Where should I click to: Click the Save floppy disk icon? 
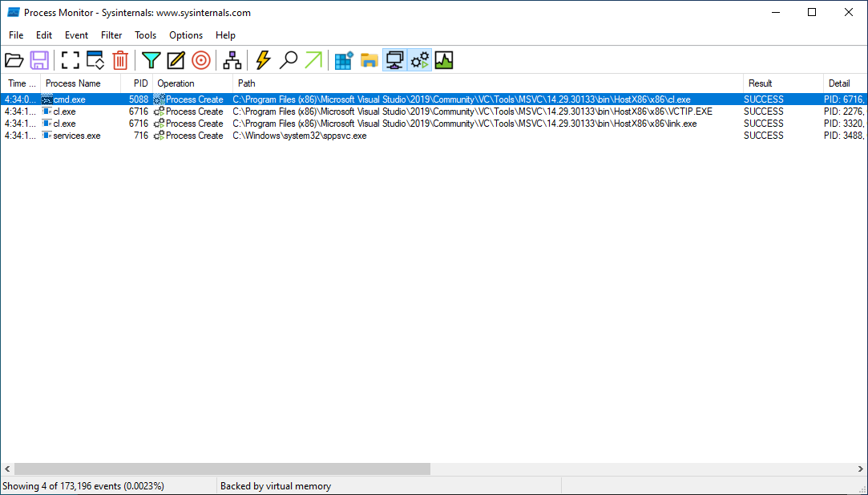(39, 60)
